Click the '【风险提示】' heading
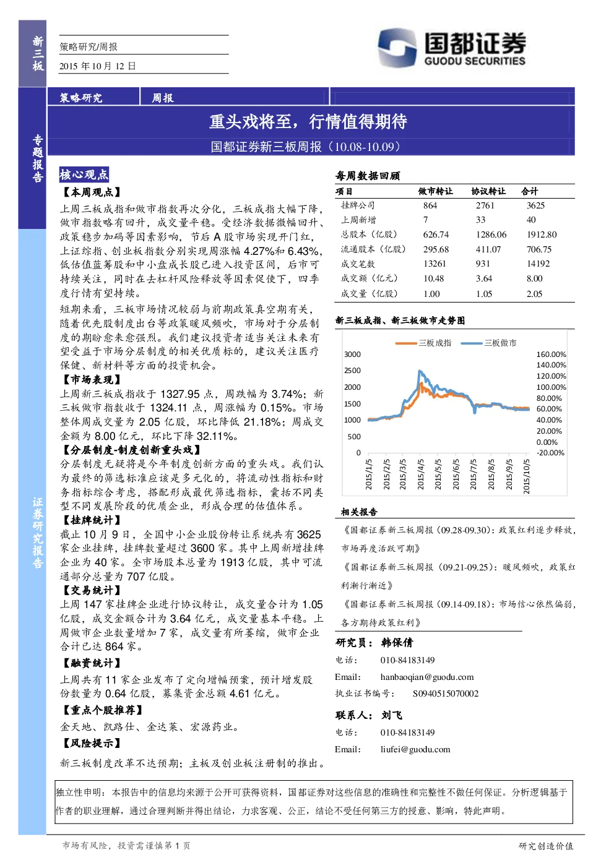This screenshot has height=868, width=614. click(x=91, y=743)
